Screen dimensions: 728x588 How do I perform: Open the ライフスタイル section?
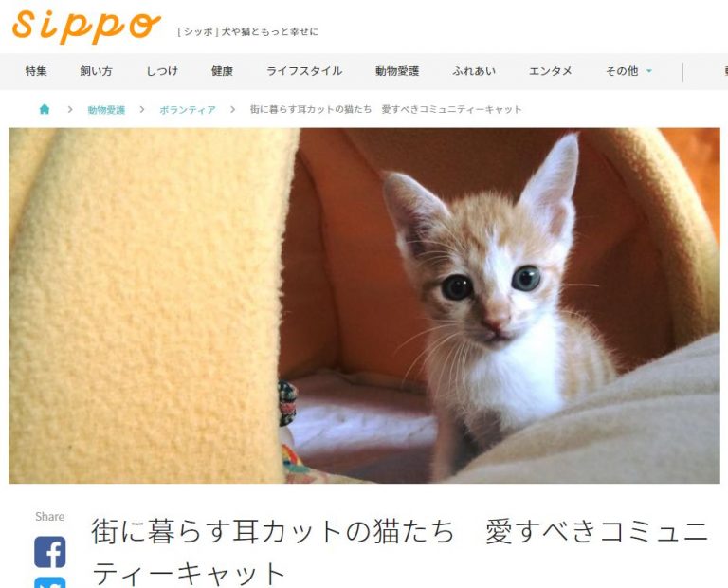(x=304, y=71)
